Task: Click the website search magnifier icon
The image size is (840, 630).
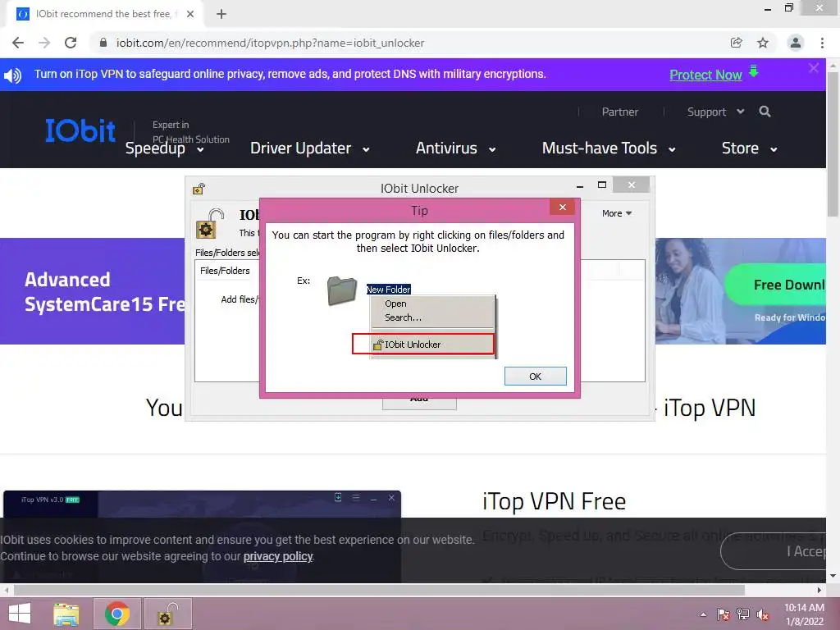Action: pyautogui.click(x=765, y=112)
